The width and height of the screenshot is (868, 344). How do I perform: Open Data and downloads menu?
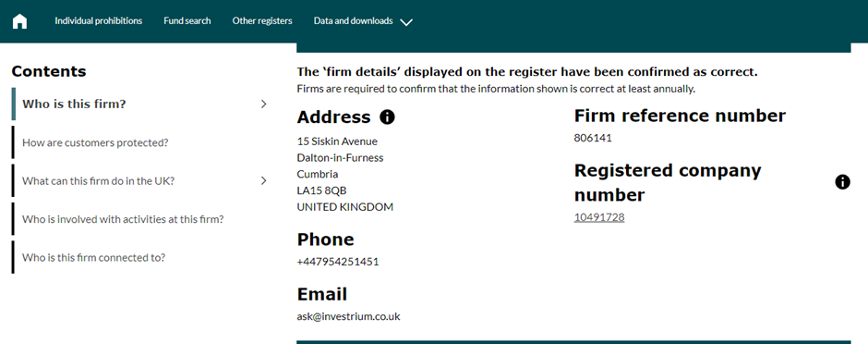pos(353,21)
